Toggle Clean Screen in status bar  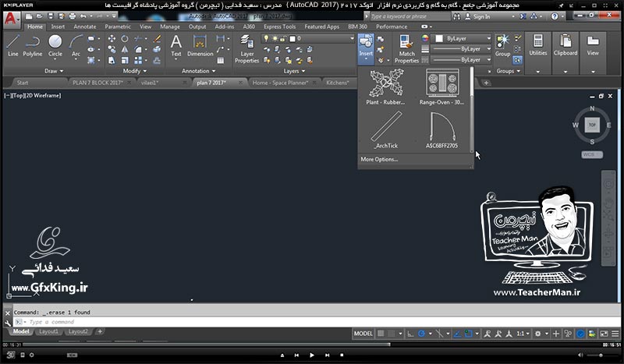pyautogui.click(x=604, y=334)
